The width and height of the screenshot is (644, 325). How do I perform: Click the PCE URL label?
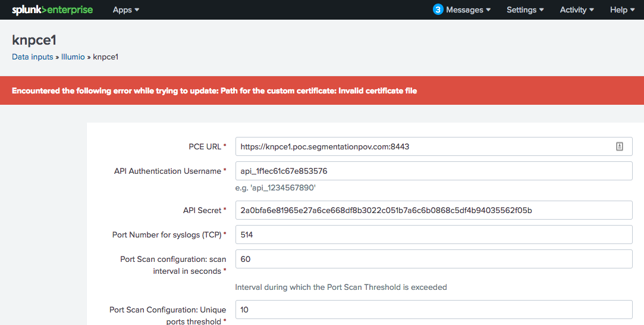pyautogui.click(x=208, y=146)
